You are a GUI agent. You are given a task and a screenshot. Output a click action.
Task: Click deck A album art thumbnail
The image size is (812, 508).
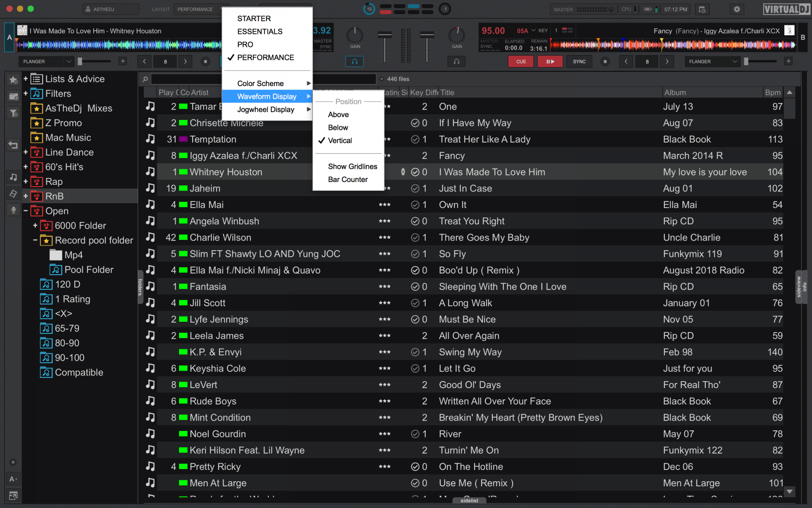click(x=22, y=31)
